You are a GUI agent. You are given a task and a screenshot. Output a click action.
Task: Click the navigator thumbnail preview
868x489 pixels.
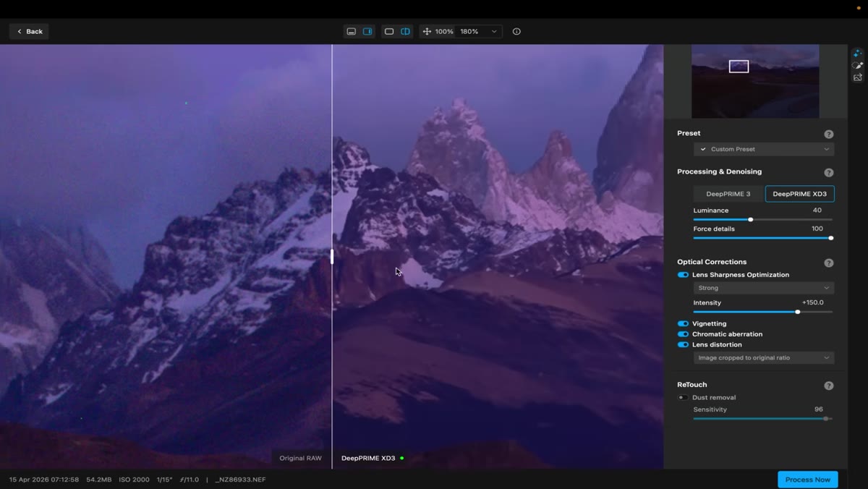pos(755,81)
